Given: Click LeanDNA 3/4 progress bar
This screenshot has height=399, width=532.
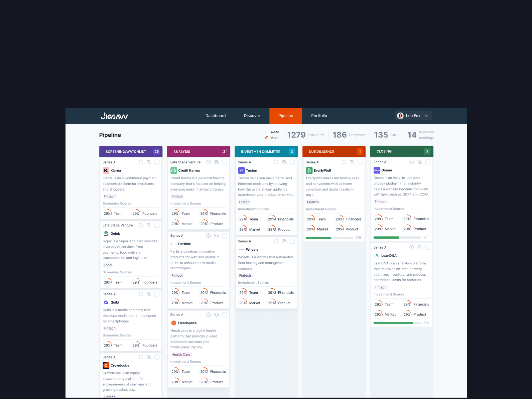Looking at the screenshot, I should pos(397,323).
